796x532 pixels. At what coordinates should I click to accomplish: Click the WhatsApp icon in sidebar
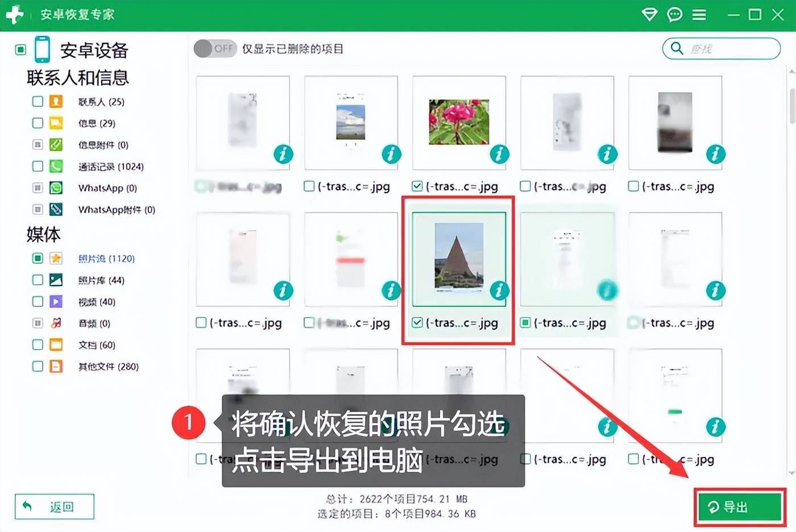coord(56,188)
